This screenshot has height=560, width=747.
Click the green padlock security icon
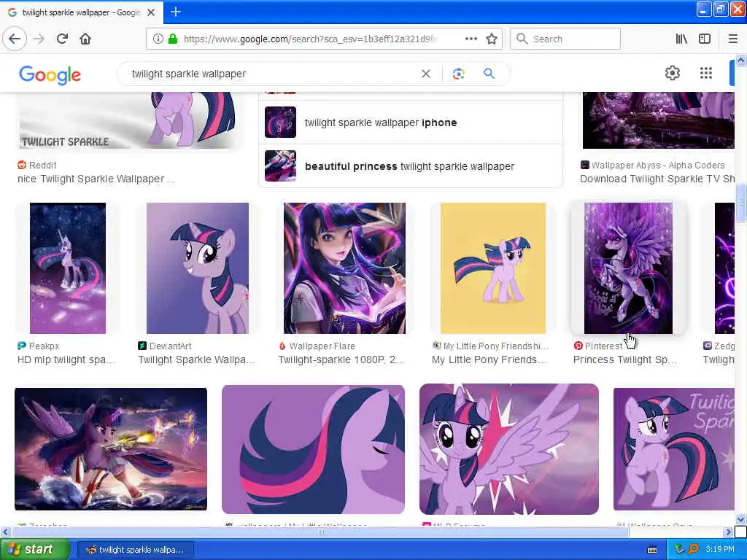[x=172, y=39]
